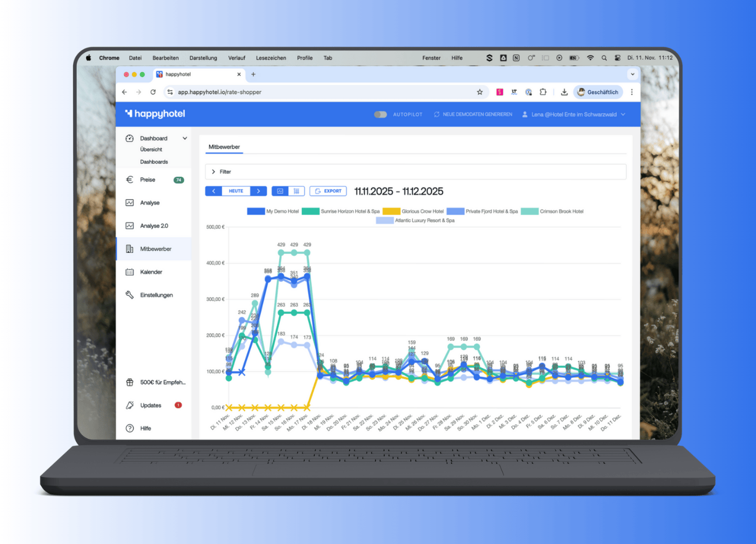Open Updates via the party popper icon
756x544 pixels.
coord(130,405)
